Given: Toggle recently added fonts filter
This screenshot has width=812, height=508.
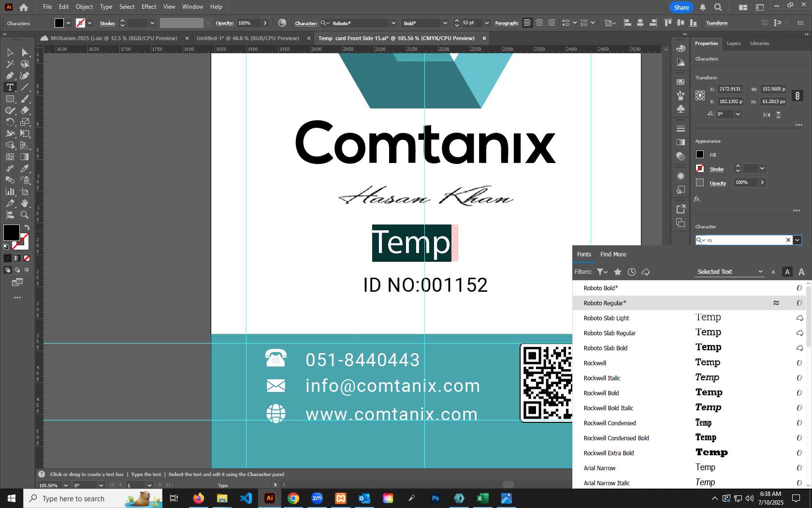Looking at the screenshot, I should 632,272.
